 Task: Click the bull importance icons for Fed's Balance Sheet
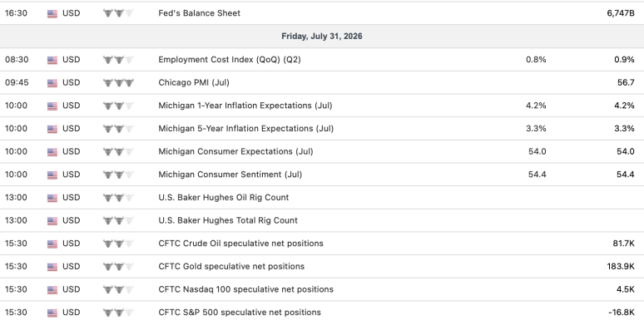click(x=118, y=13)
